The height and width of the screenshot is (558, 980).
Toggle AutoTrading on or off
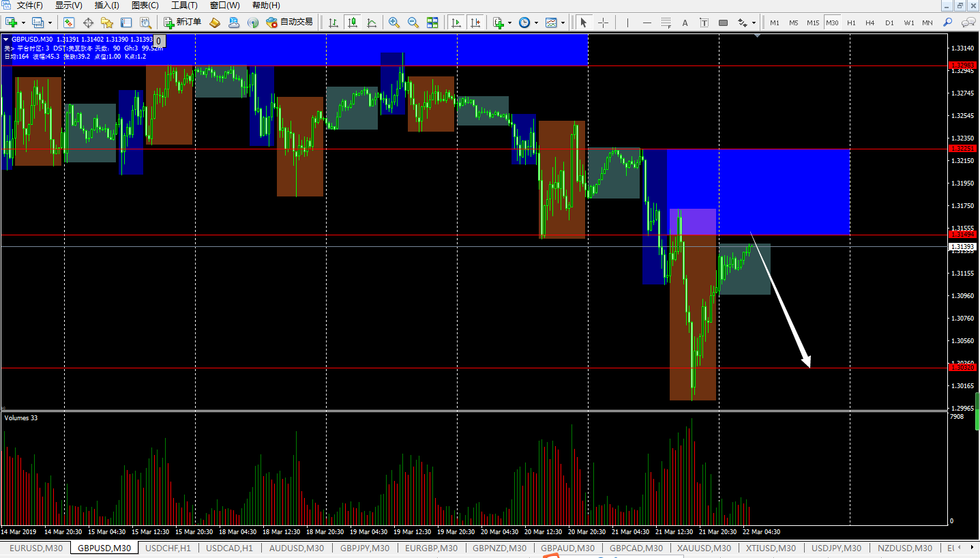289,23
